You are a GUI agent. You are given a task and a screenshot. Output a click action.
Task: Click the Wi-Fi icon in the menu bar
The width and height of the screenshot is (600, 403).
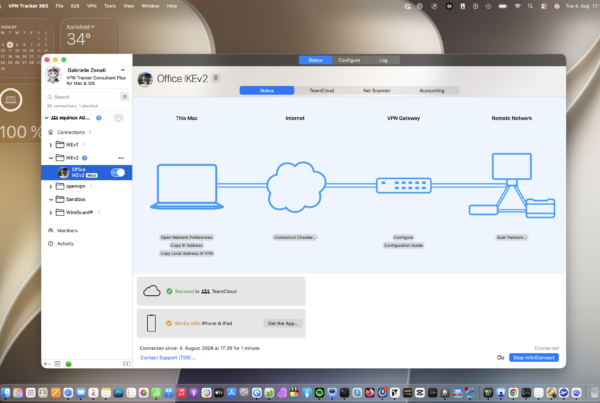[x=518, y=6]
